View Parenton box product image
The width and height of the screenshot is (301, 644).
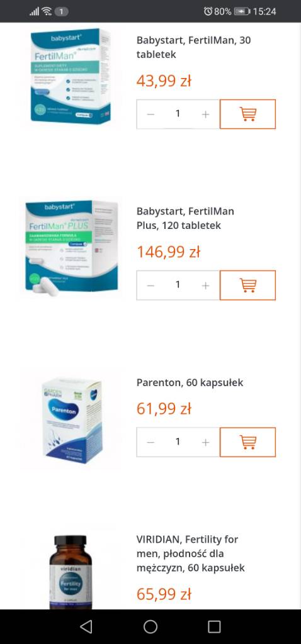coord(72,419)
